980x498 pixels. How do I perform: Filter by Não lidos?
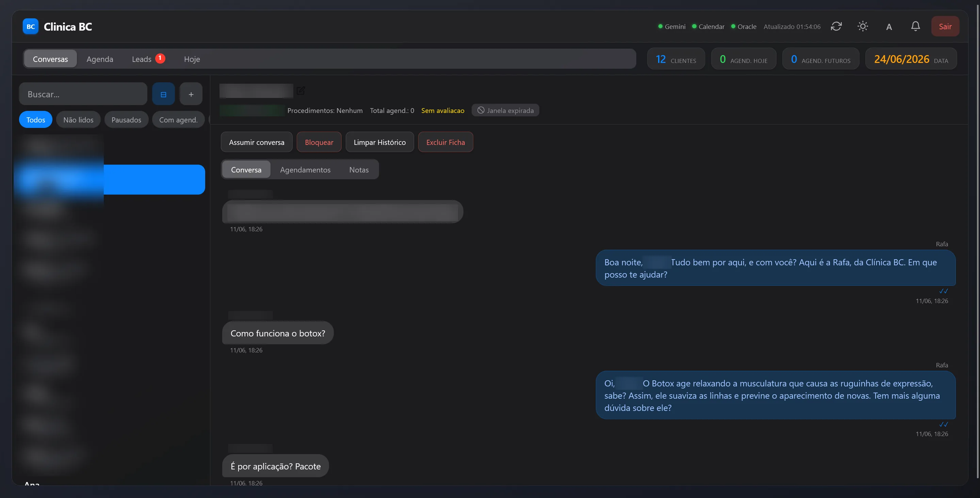pyautogui.click(x=78, y=120)
